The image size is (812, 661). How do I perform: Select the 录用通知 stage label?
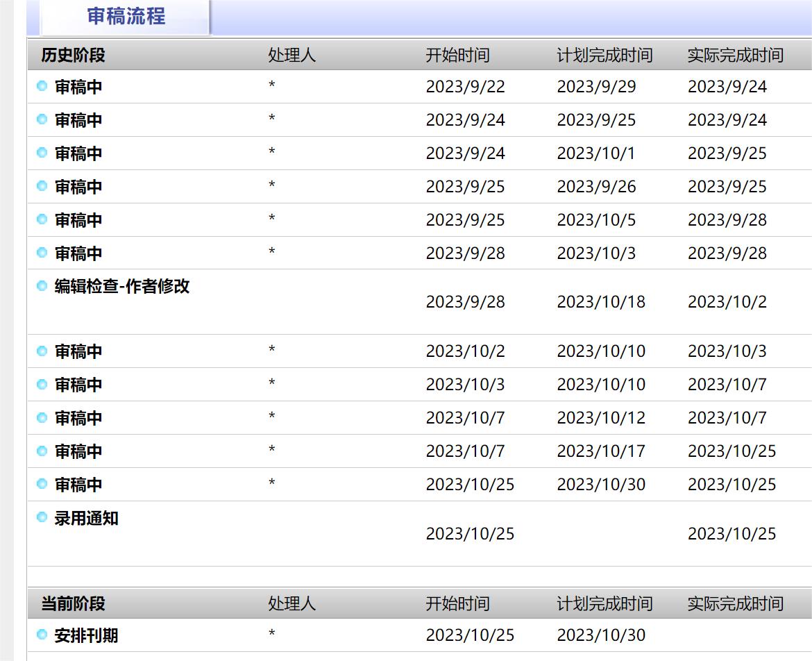tap(87, 518)
